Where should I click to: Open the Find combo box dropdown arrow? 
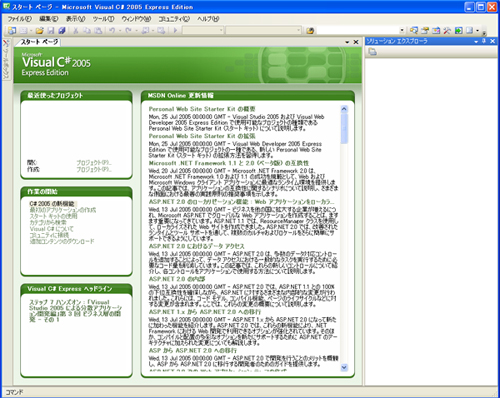click(402, 31)
